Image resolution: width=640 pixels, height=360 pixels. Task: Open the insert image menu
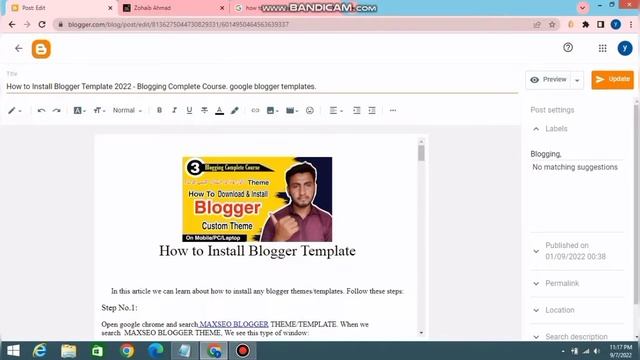pyautogui.click(x=272, y=111)
